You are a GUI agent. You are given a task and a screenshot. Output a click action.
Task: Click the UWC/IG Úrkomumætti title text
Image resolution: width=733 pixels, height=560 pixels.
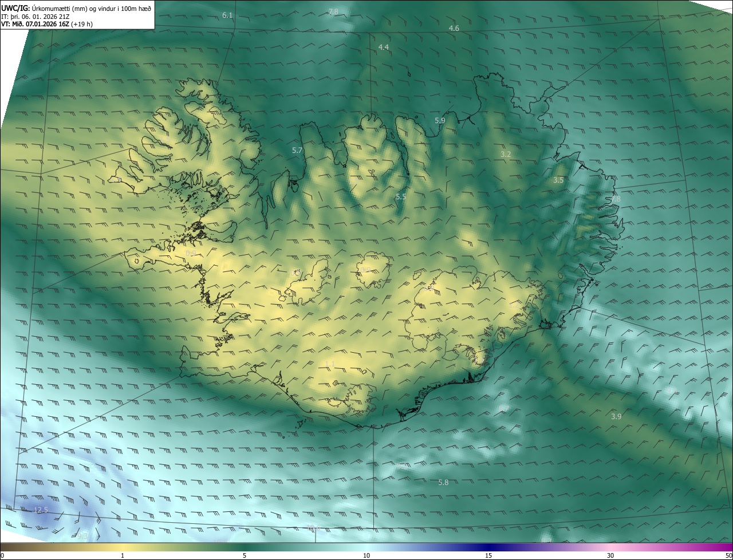[76, 7]
